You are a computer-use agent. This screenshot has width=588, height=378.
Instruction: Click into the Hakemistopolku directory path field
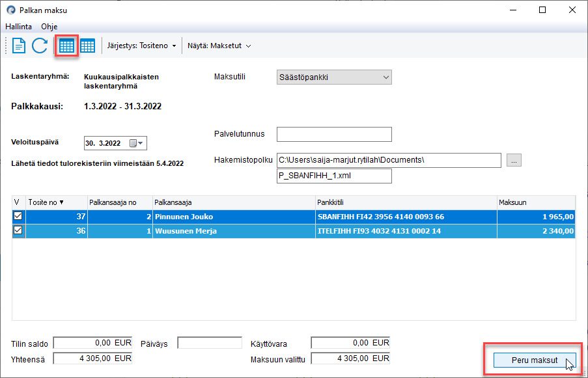click(x=389, y=160)
